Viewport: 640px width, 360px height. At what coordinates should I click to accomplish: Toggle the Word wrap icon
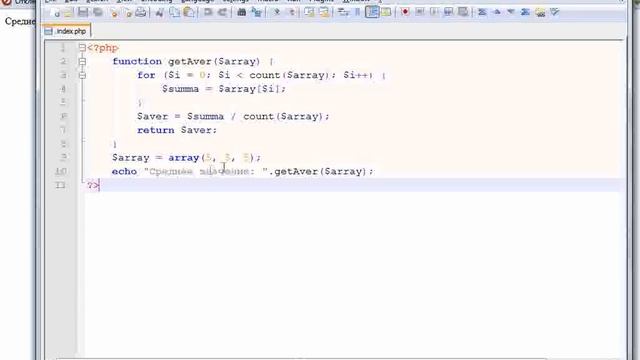pyautogui.click(x=343, y=12)
